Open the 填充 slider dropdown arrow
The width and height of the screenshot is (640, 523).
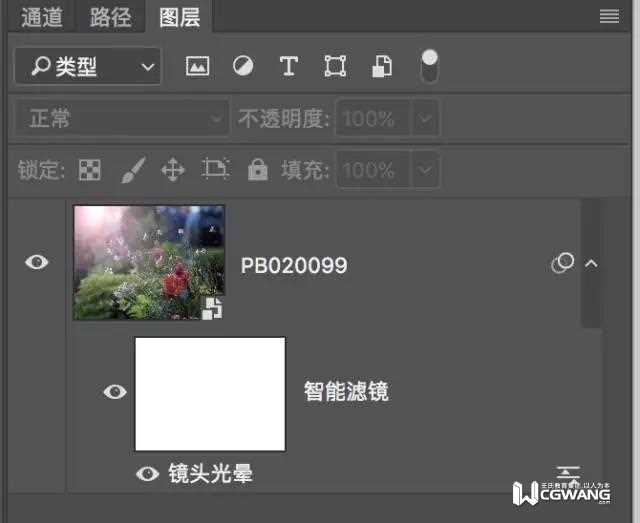click(425, 170)
